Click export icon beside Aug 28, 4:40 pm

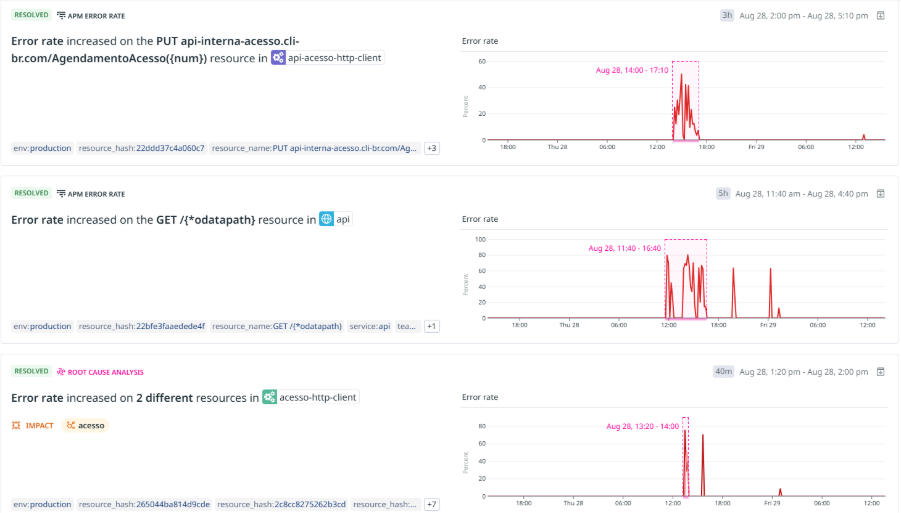pos(881,193)
